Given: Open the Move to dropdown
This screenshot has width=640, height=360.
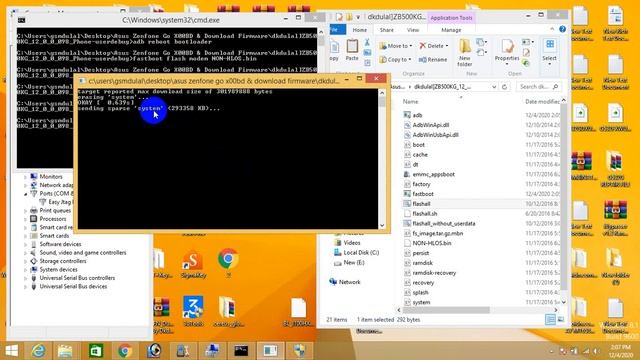Looking at the screenshot, I should pos(396,46).
